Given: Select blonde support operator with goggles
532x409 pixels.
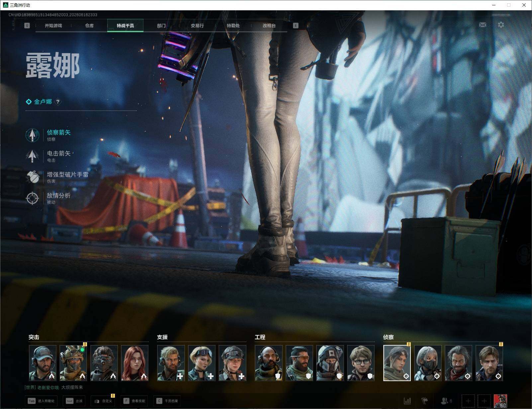Looking at the screenshot, I should [202, 363].
